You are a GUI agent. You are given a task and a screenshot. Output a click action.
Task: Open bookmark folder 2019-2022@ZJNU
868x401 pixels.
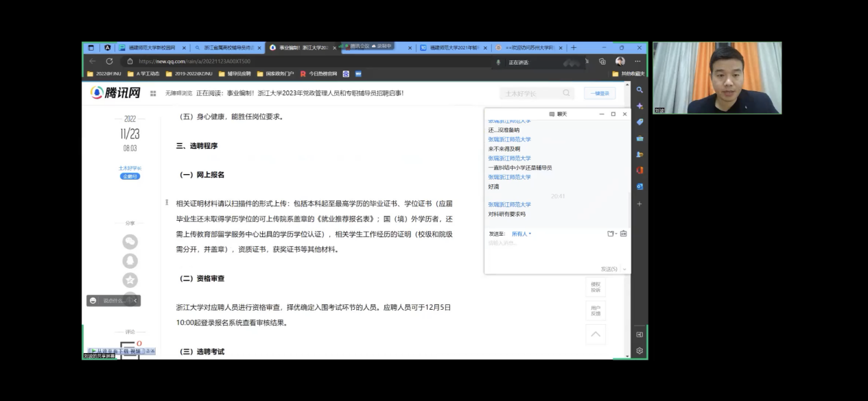189,73
